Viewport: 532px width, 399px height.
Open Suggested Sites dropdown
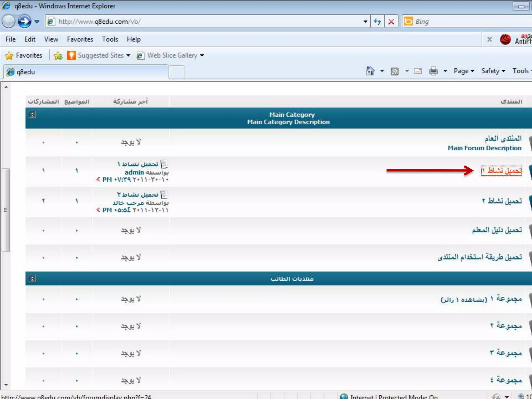(99, 55)
